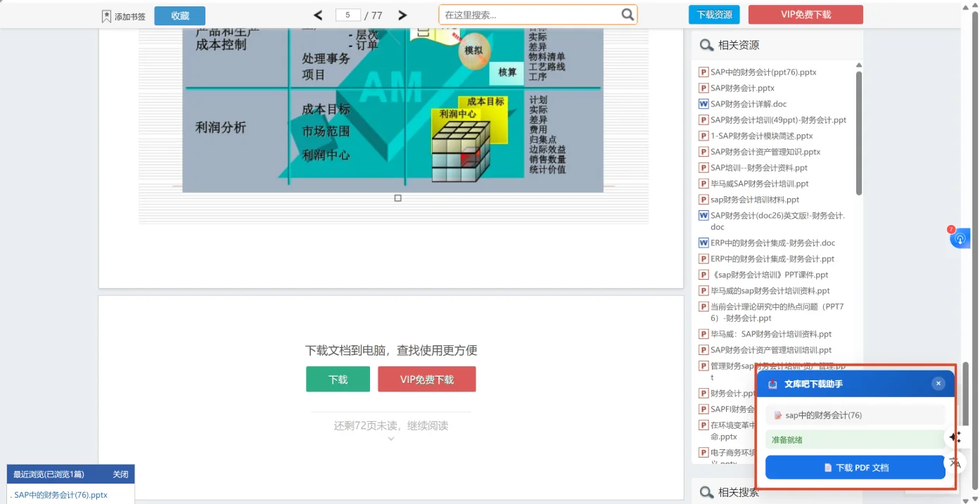Open 1-SAP财务会计模块简述.pptx

[761, 136]
